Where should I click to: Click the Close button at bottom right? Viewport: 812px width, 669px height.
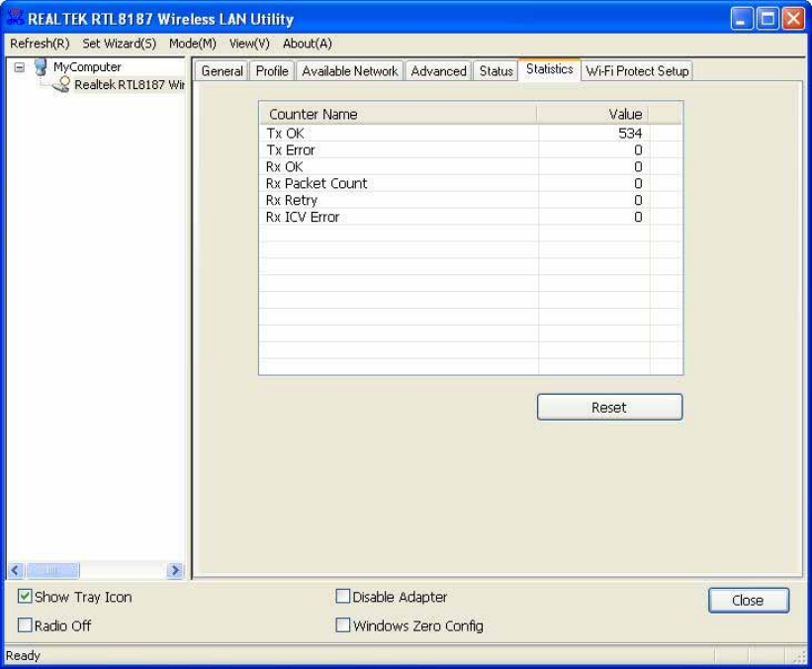click(x=749, y=600)
